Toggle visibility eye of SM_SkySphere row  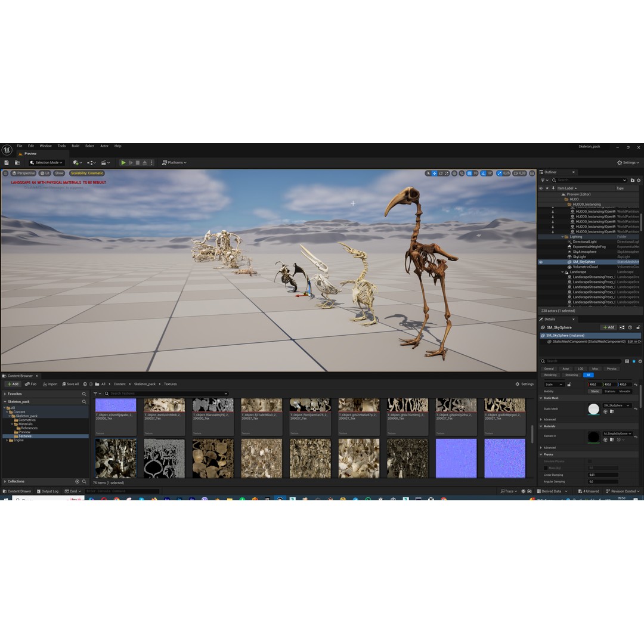point(540,262)
